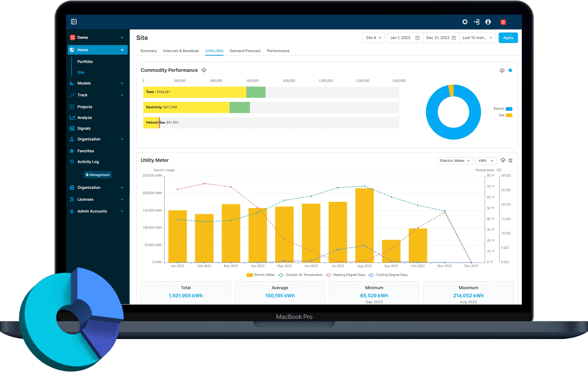
Task: Open the Performance tab
Action: pos(278,51)
